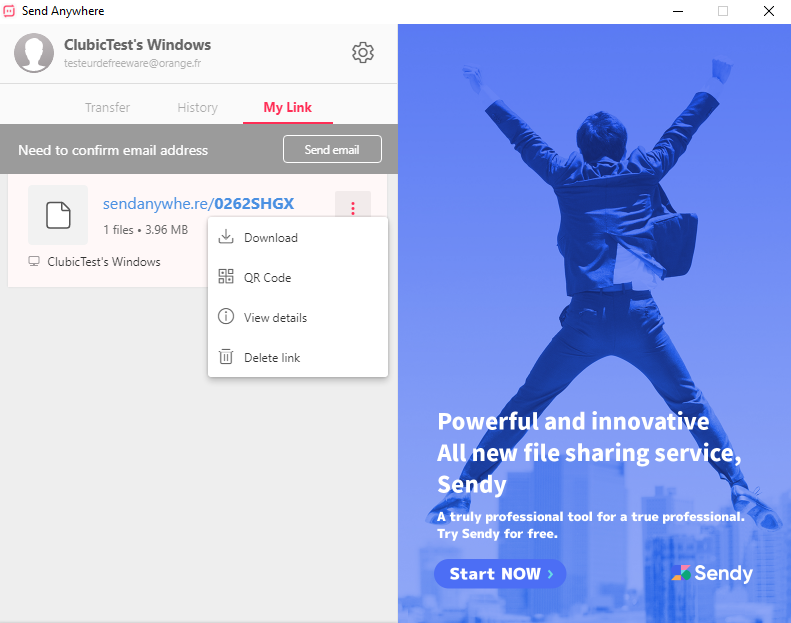Click the Sendy logo in the banner
The image size is (791, 623).
(712, 573)
